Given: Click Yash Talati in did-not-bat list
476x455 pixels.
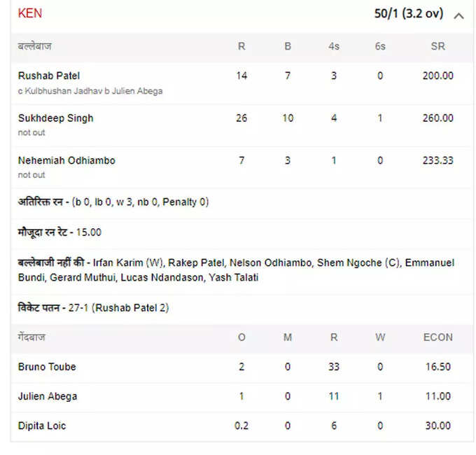Looking at the screenshot, I should [233, 277].
